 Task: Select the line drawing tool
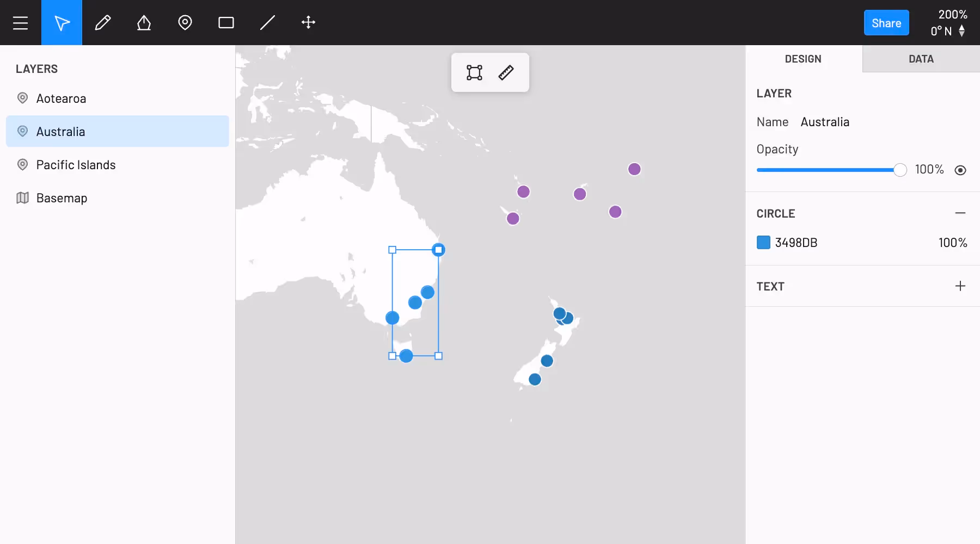267,23
